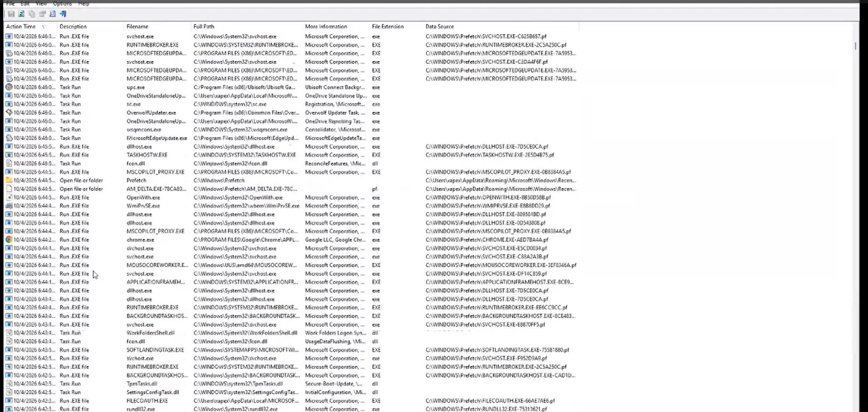
Task: Click the Ubisoft icon on the upc.exe row
Action: coord(9,87)
